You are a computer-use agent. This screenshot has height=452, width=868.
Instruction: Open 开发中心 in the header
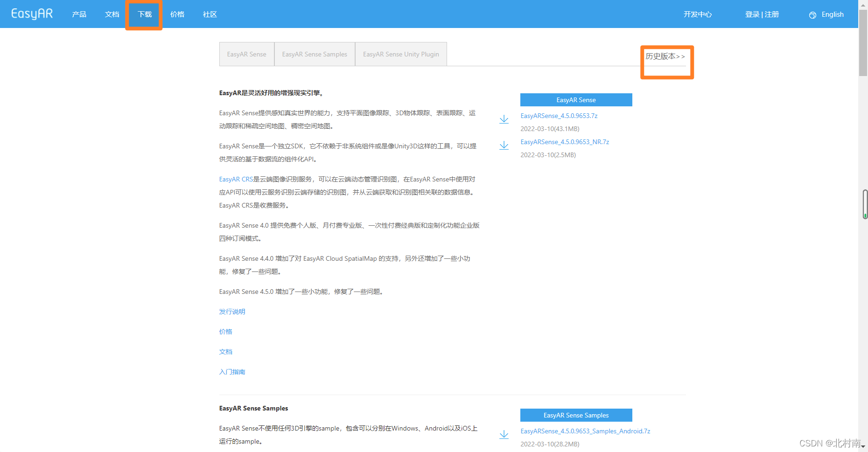[x=698, y=14]
